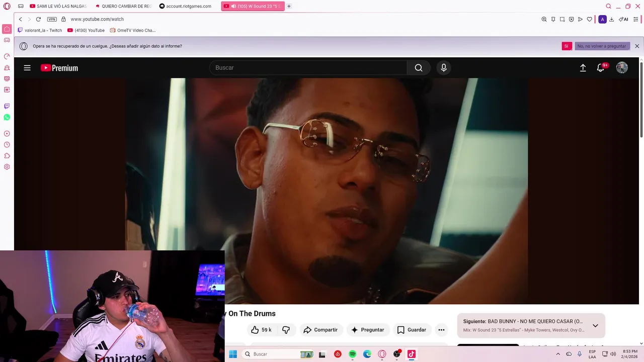Open the sidebar home icon
Viewport: 644px width, 362px height.
(7, 29)
